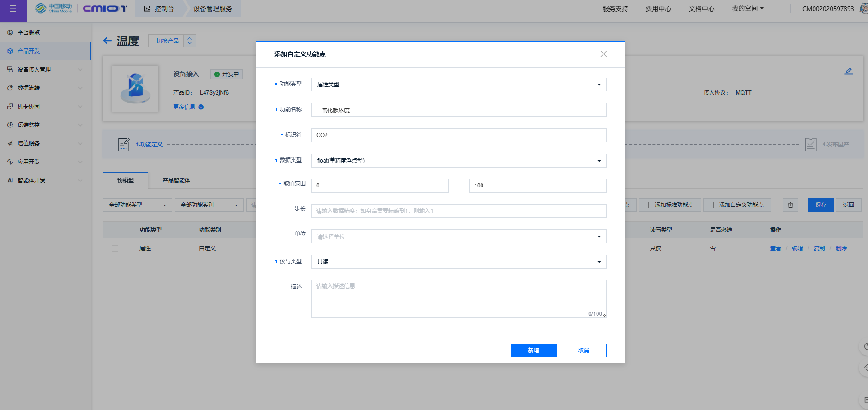
Task: Click the AI 智能体开发 sidebar icon
Action: click(x=10, y=181)
